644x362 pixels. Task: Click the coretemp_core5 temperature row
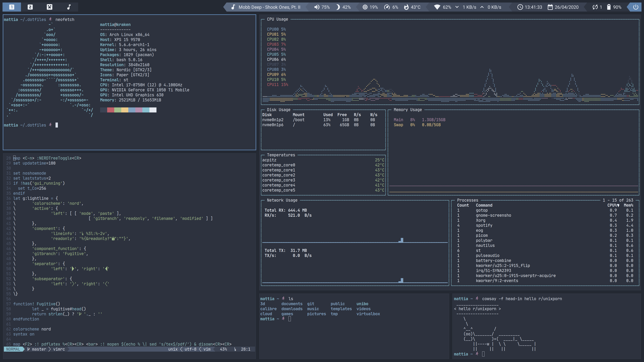click(x=323, y=190)
